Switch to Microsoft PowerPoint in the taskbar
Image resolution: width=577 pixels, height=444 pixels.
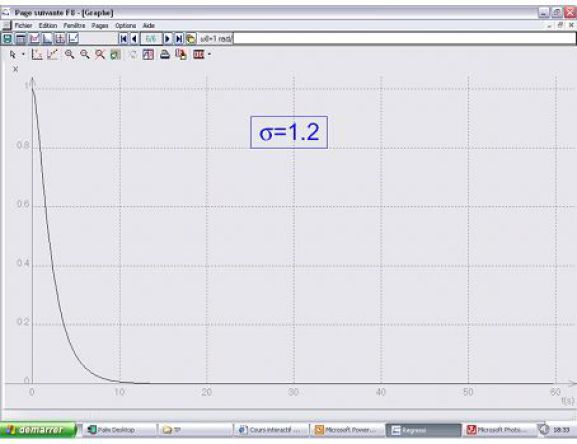tap(346, 430)
